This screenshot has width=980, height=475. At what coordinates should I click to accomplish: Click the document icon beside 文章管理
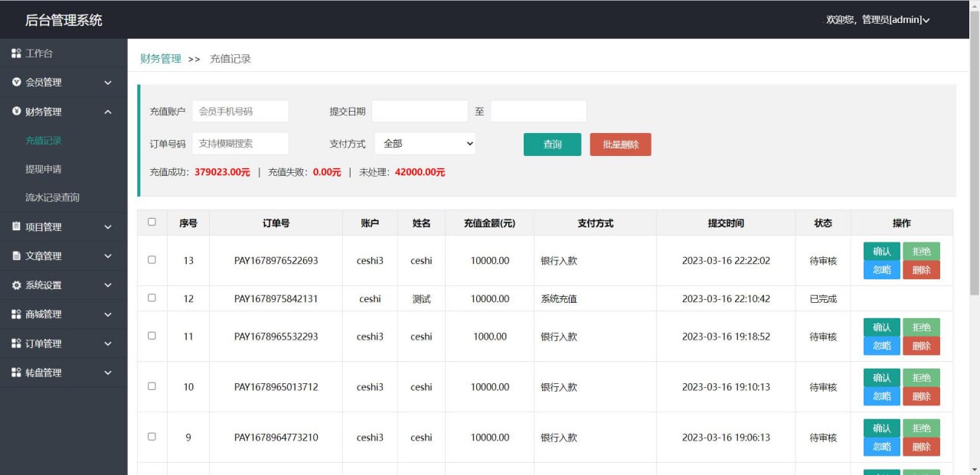coord(16,255)
